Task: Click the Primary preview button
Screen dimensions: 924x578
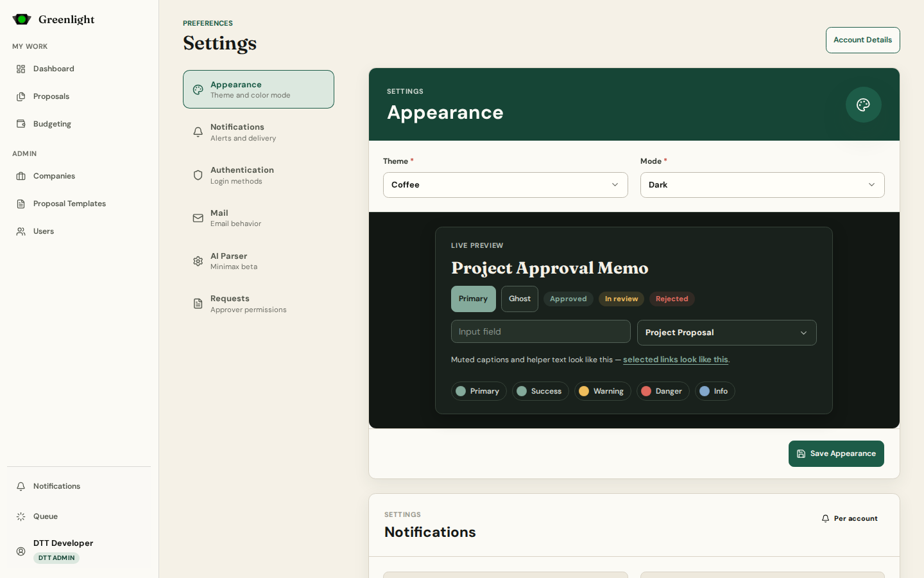Action: [x=474, y=299]
